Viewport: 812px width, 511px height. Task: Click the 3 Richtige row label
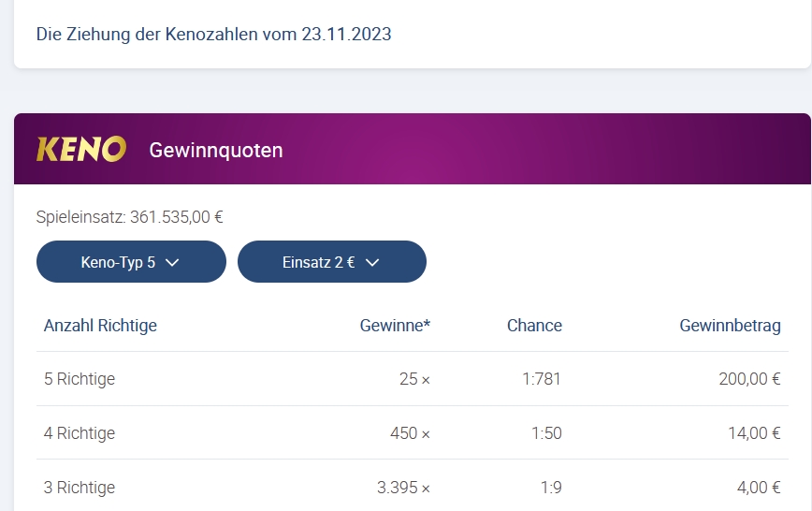coord(80,488)
